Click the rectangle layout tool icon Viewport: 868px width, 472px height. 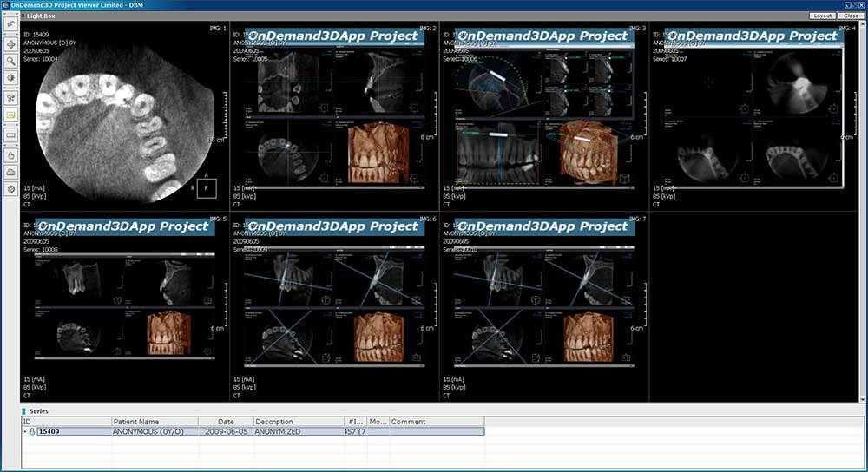[x=10, y=135]
